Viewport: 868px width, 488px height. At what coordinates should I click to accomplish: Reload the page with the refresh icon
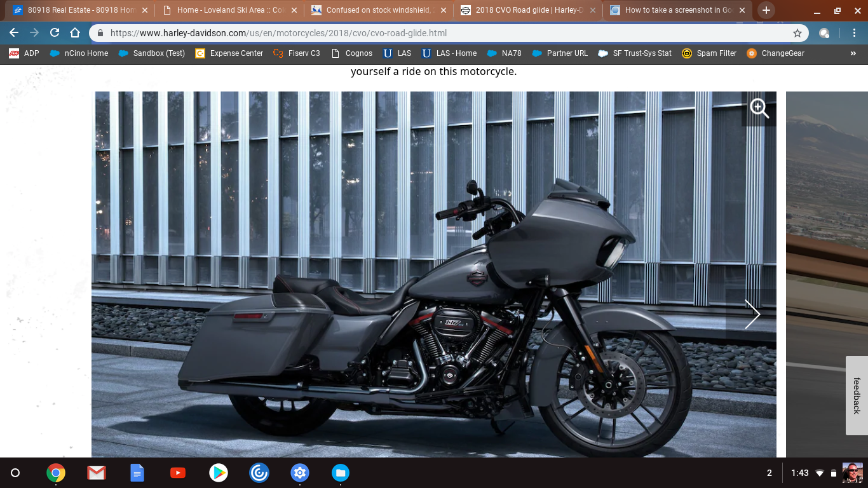coord(55,33)
